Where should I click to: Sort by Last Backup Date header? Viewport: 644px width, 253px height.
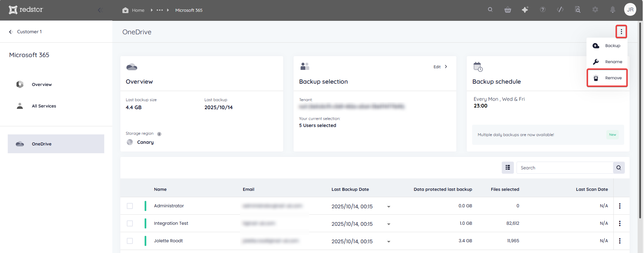[350, 189]
